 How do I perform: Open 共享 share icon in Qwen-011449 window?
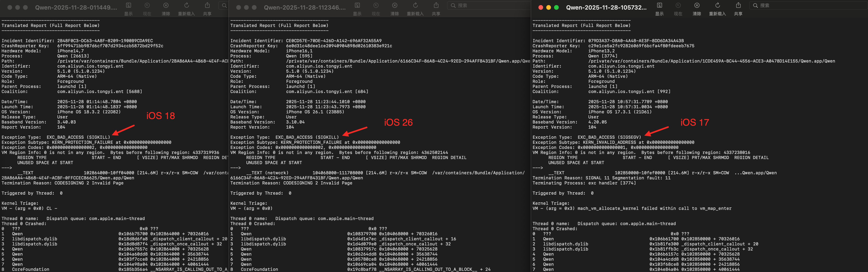pos(207,5)
